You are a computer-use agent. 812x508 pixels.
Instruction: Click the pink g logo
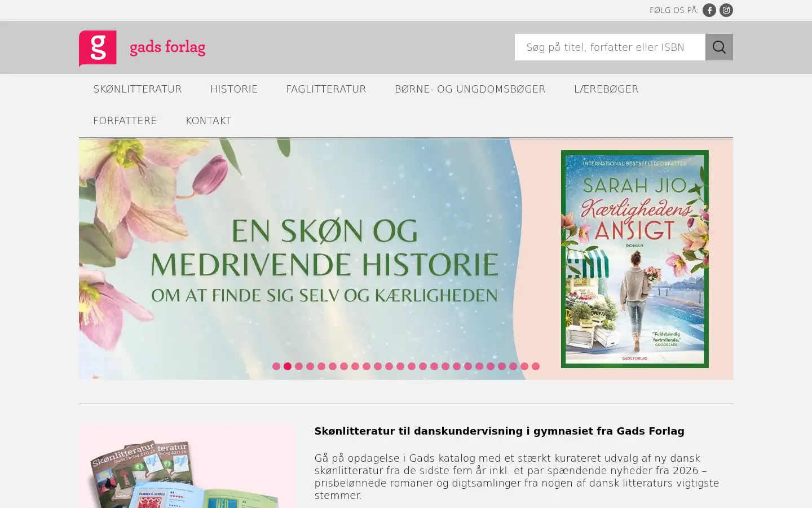click(x=98, y=49)
